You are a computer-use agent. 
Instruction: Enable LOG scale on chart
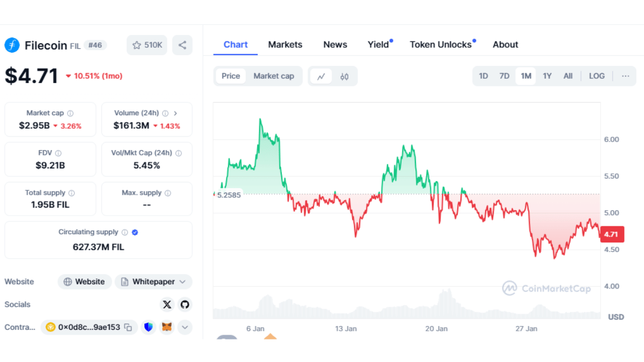pyautogui.click(x=597, y=76)
